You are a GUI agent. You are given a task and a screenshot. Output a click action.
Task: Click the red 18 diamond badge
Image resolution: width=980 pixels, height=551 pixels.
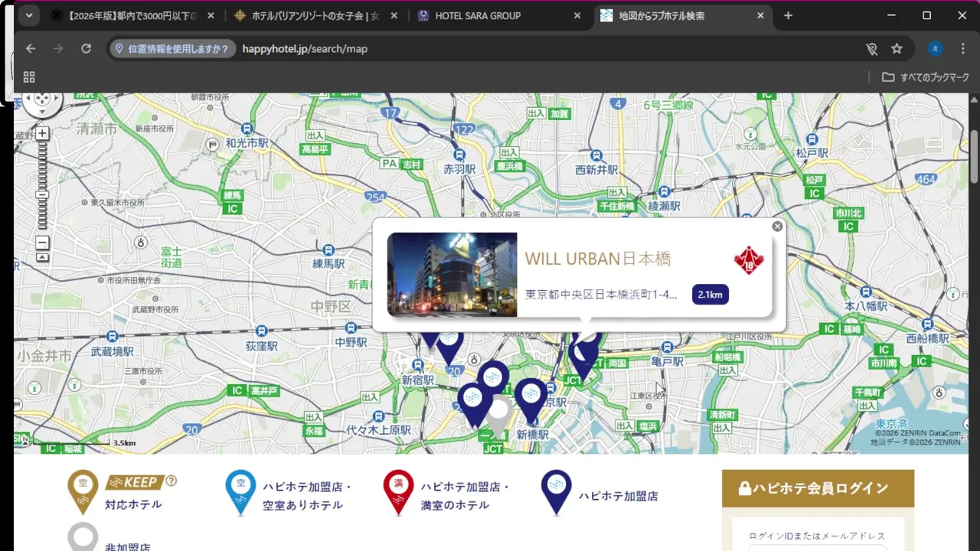tap(749, 261)
